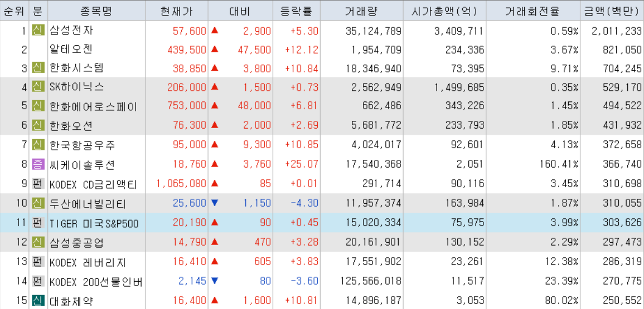Click the market cap 3,409,711
644x309 pixels.
tap(459, 31)
